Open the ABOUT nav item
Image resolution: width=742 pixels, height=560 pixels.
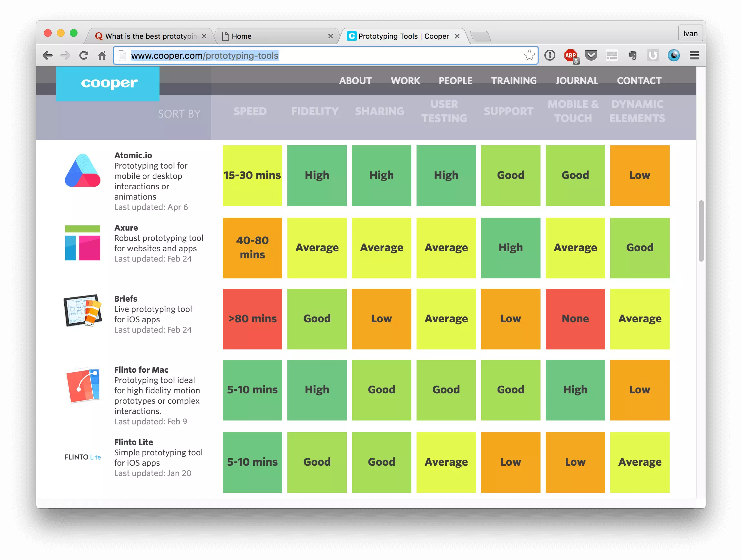(355, 80)
